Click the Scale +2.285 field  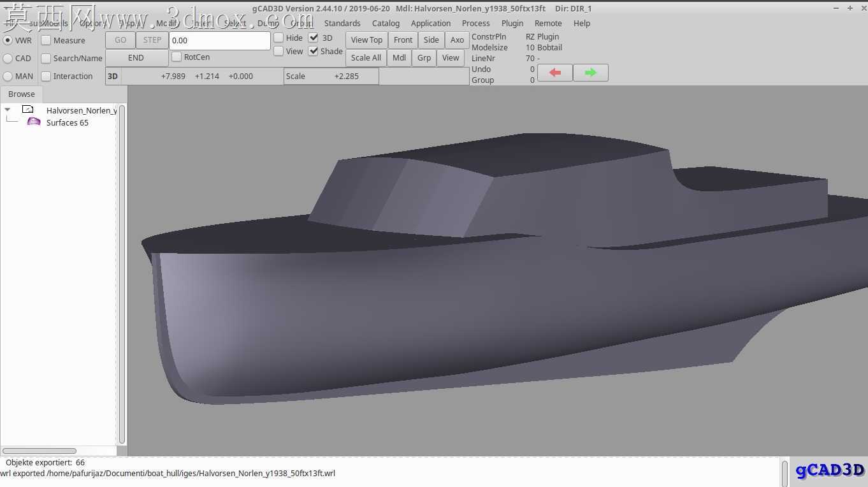[x=331, y=76]
